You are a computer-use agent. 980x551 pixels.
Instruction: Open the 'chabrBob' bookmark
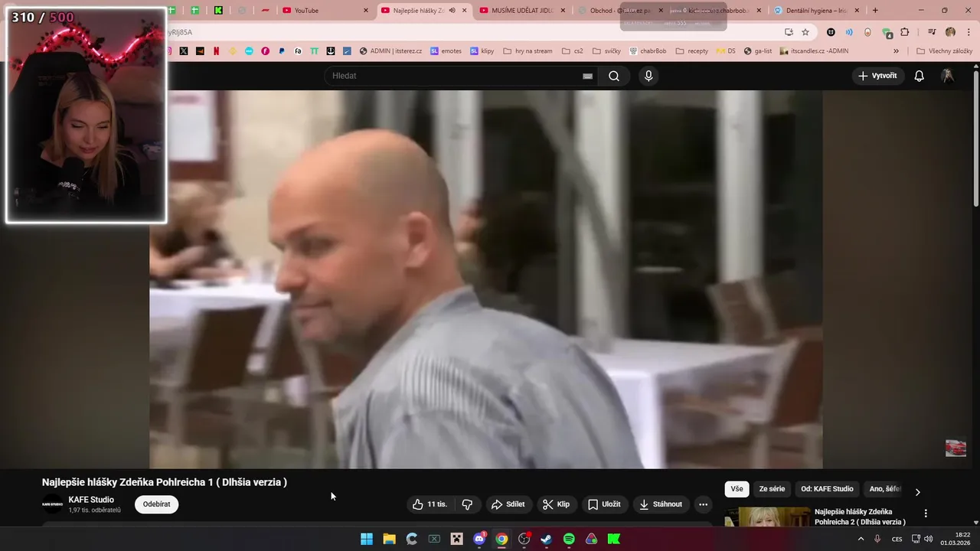648,51
